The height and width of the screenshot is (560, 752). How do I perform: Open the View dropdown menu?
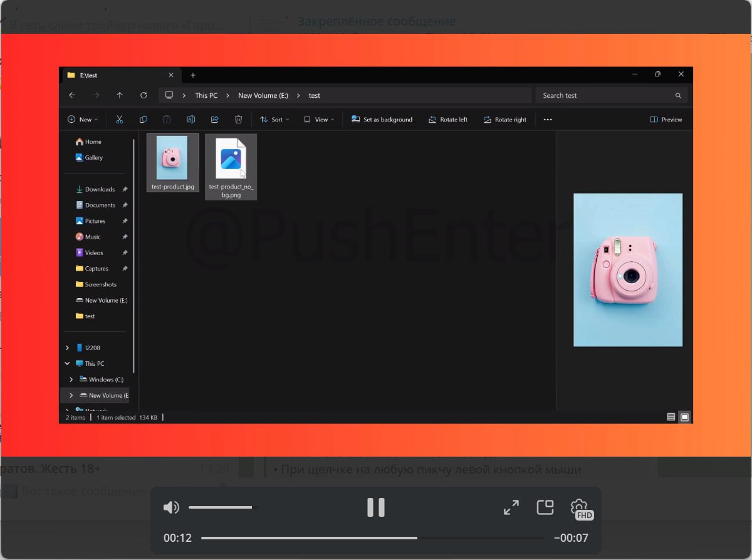tap(319, 120)
